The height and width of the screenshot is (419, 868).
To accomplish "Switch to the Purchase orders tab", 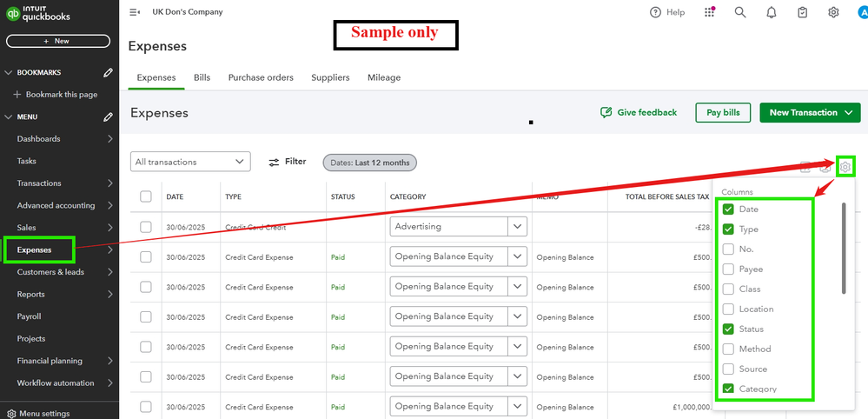I will (261, 77).
